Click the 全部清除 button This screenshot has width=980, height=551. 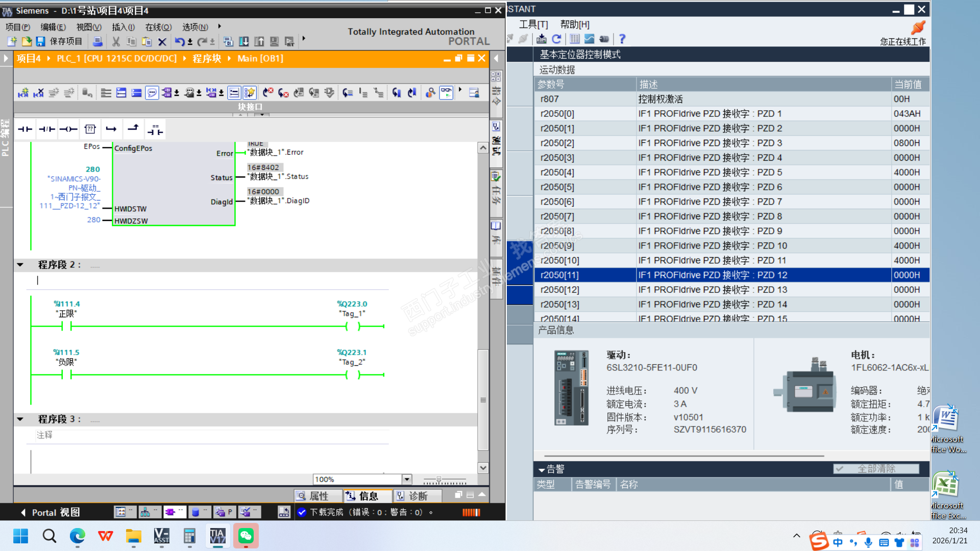click(876, 468)
